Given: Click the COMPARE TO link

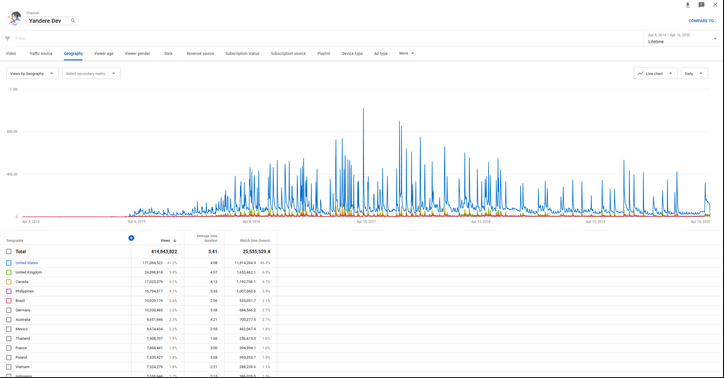Looking at the screenshot, I should pyautogui.click(x=702, y=21).
